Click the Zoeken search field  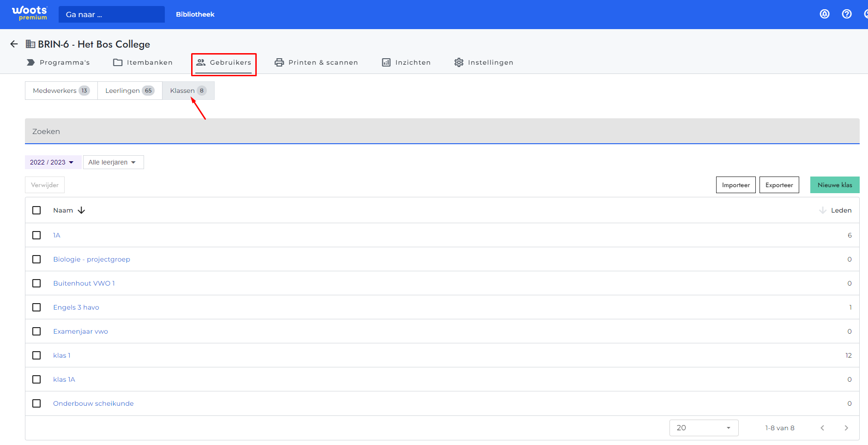(442, 131)
